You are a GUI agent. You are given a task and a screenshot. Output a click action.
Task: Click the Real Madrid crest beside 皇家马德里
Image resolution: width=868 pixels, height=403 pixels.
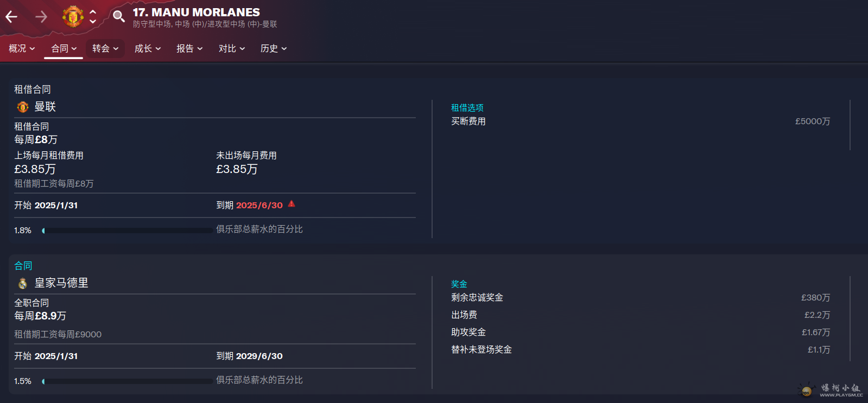(23, 283)
